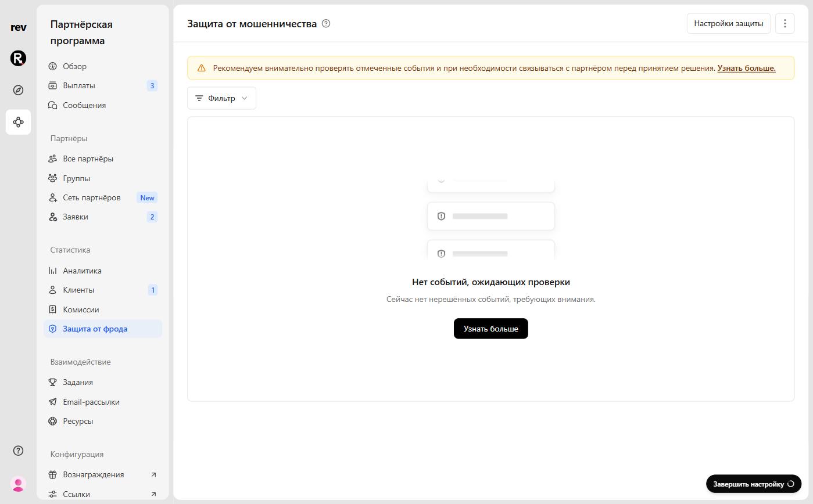Open Выплаты section
The image size is (813, 504).
(103, 85)
